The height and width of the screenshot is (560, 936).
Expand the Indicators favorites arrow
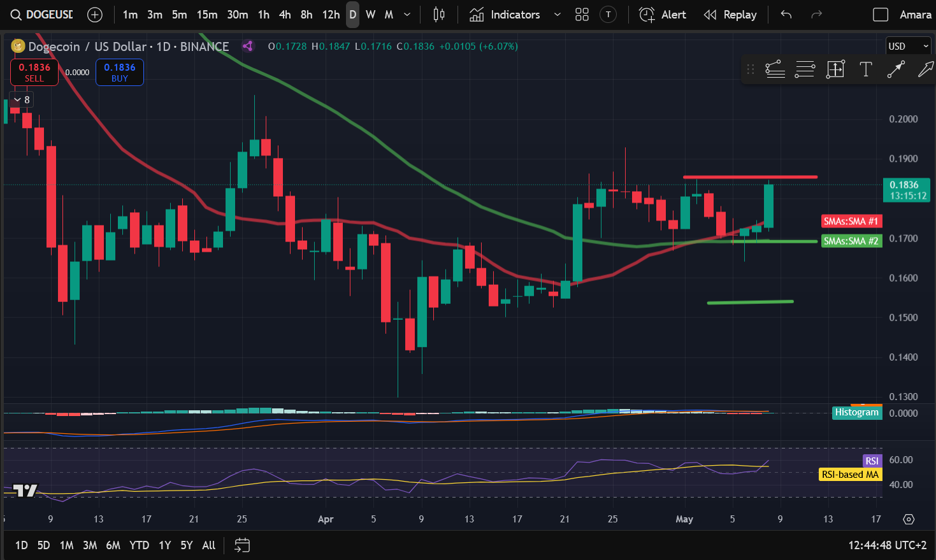click(x=558, y=15)
